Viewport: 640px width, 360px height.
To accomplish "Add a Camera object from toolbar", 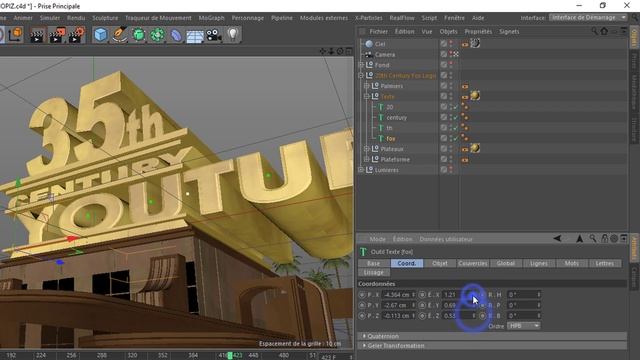I will 213,35.
